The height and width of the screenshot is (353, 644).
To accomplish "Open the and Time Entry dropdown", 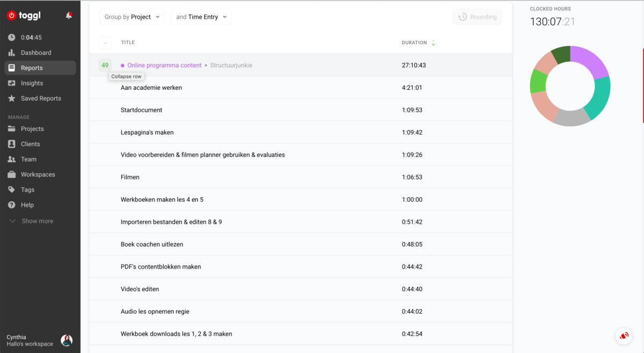I will [201, 17].
